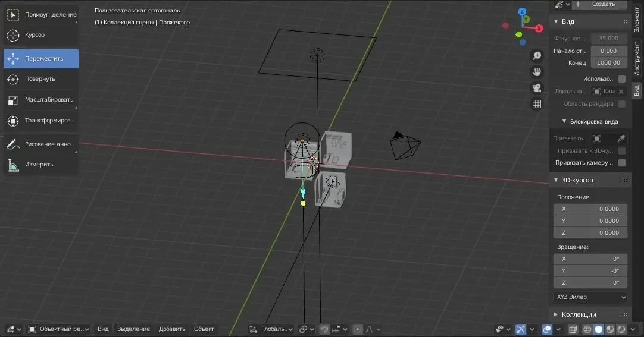The width and height of the screenshot is (644, 337).
Task: Click the proportional falloff curve icon
Action: point(373,329)
